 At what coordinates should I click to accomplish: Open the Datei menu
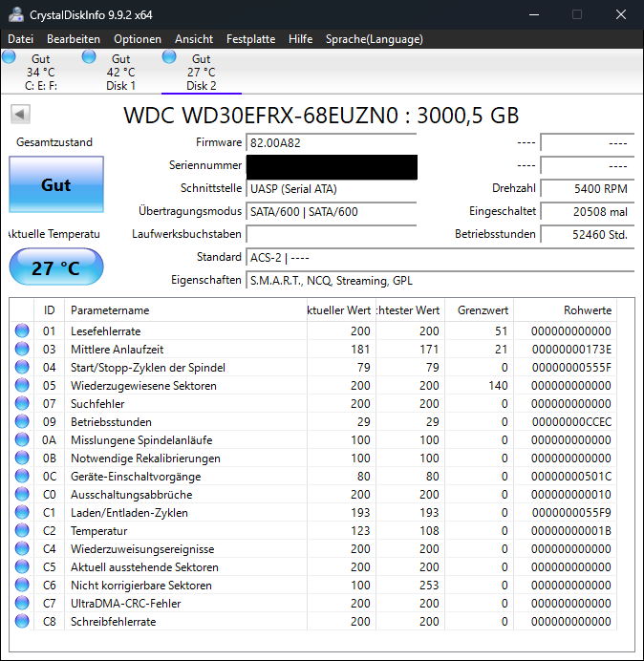click(x=20, y=39)
